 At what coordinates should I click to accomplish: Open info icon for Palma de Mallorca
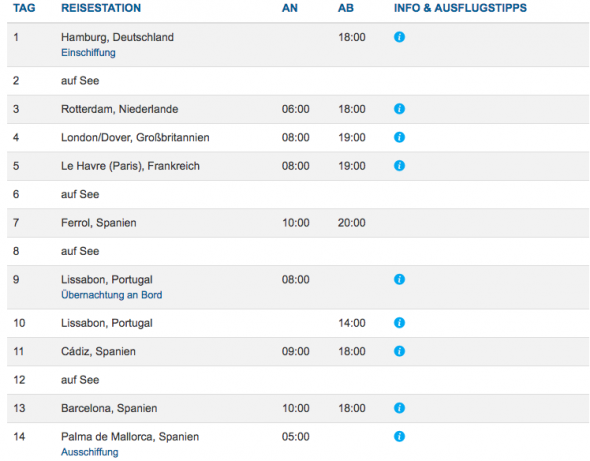399,436
